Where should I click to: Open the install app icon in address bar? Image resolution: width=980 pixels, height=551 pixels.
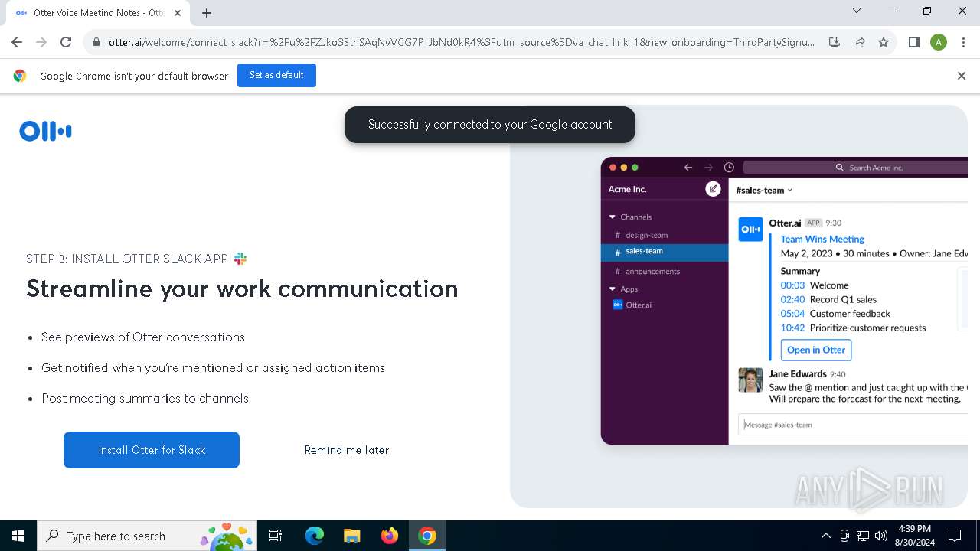(x=835, y=42)
